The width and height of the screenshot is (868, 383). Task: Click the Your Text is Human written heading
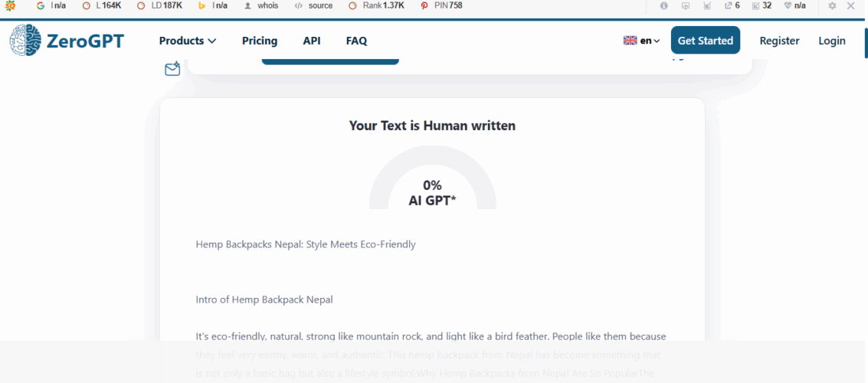pos(432,126)
